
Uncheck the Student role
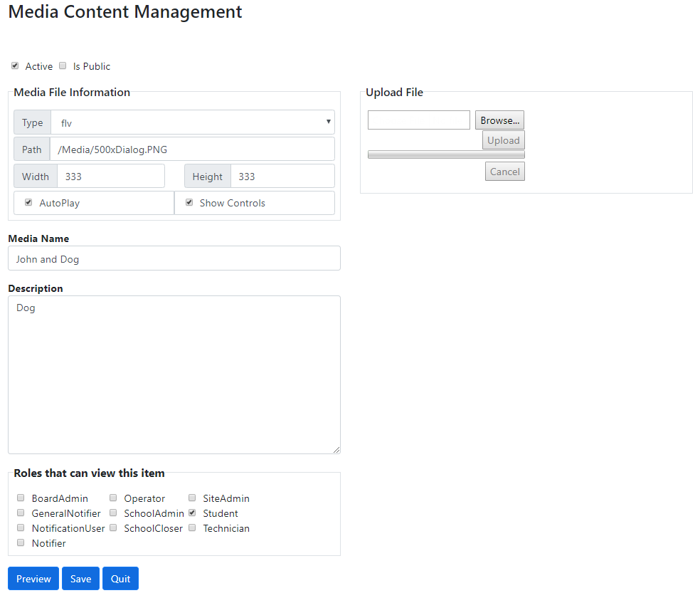192,513
